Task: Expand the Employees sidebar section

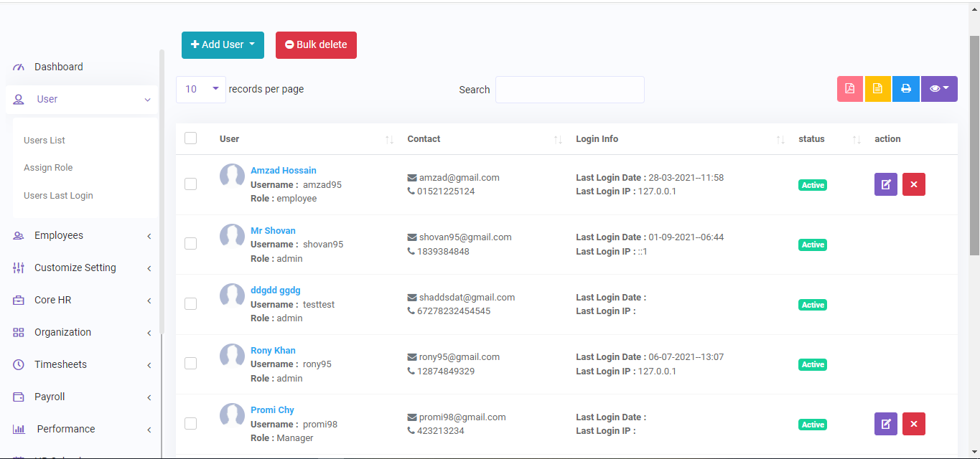Action: click(x=58, y=235)
